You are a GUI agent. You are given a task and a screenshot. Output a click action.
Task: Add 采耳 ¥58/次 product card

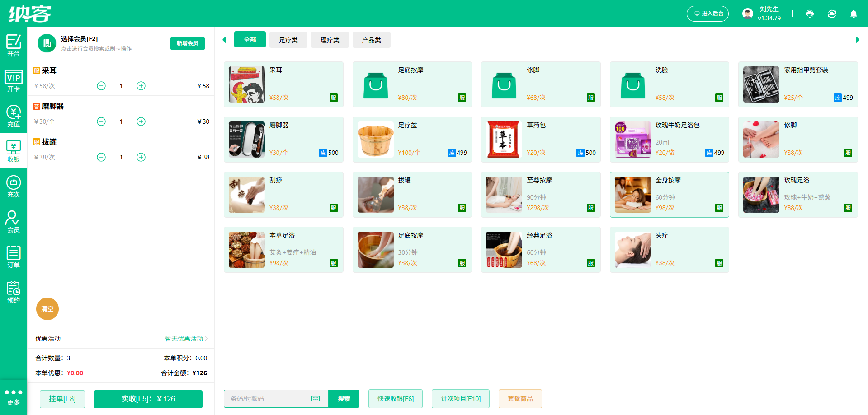click(283, 84)
